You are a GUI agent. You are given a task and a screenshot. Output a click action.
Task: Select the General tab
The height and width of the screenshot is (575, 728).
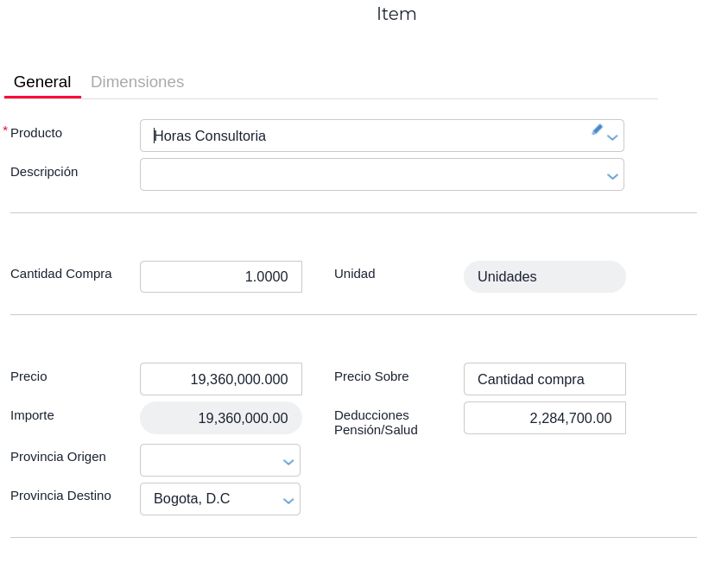point(42,82)
